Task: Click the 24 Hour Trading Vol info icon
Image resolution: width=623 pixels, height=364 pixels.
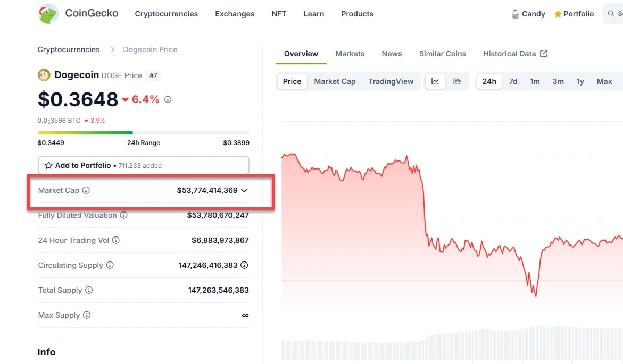Action: 116,240
